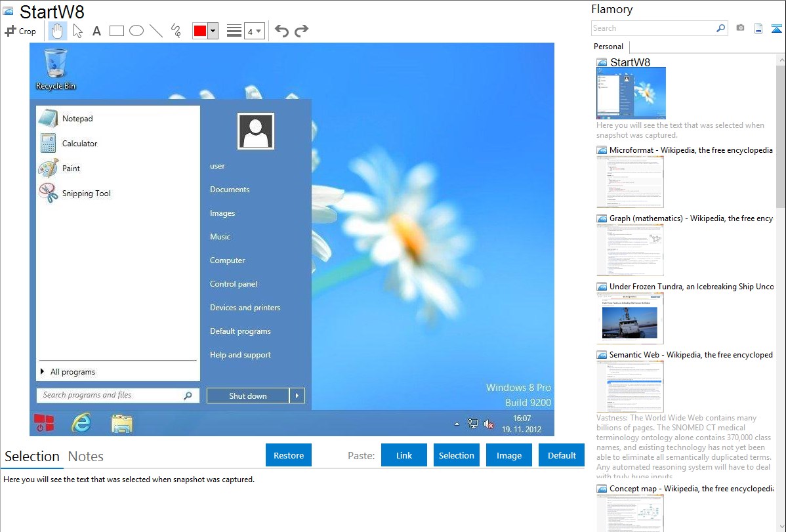Open Images from the start menu
786x532 pixels.
point(222,213)
